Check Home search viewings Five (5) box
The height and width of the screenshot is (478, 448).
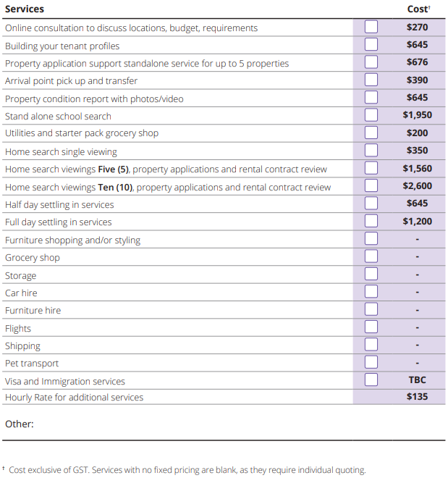pos(371,168)
